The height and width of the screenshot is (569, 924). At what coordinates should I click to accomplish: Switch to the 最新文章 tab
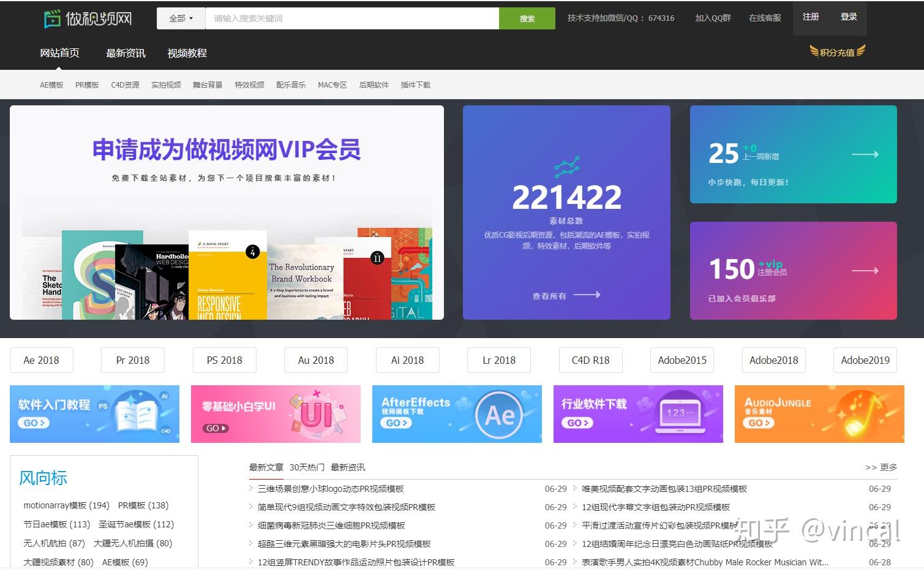coord(266,467)
